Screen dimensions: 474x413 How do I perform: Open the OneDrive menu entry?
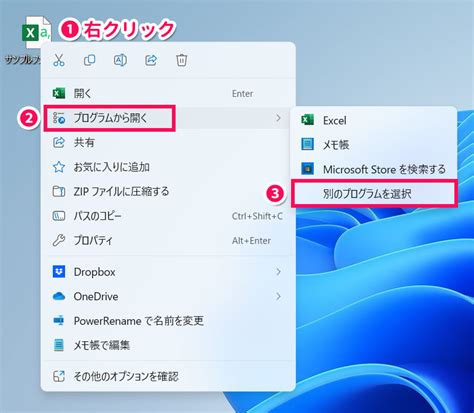[x=168, y=296]
